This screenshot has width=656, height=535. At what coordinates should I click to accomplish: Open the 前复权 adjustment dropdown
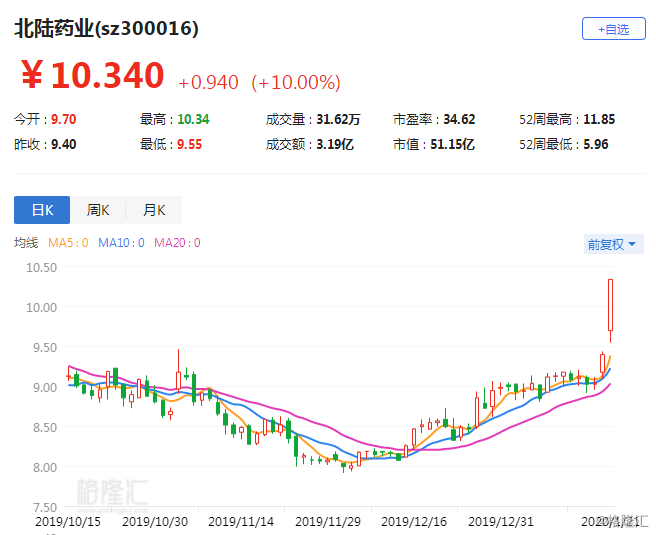coord(613,244)
